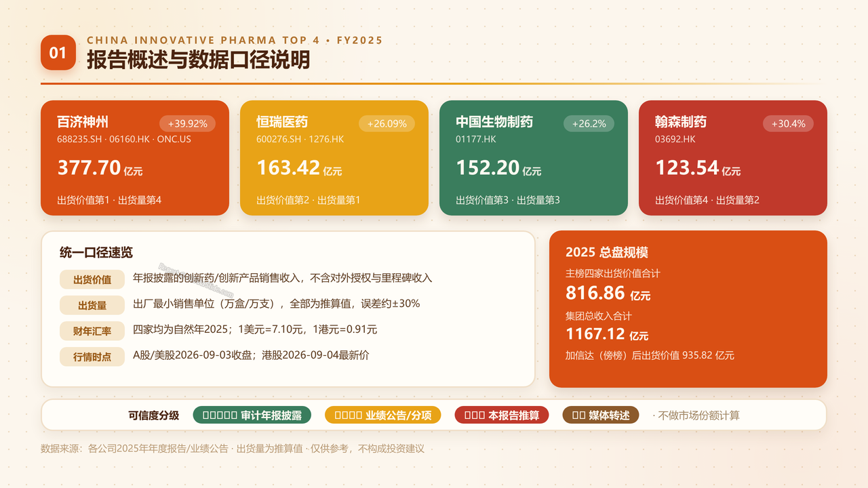Select the 报告概述与数据口径说明 title
Viewport: 868px width, 488px height.
[x=198, y=60]
